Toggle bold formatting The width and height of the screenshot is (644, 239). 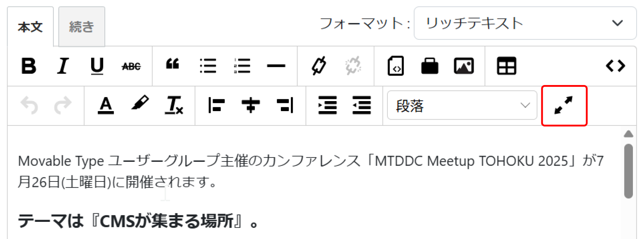tap(29, 66)
